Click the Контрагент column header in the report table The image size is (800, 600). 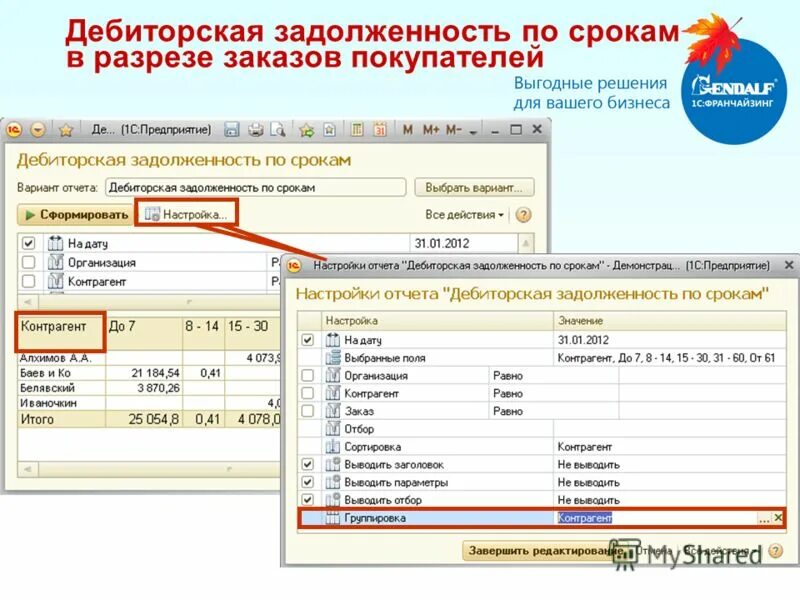(x=60, y=332)
